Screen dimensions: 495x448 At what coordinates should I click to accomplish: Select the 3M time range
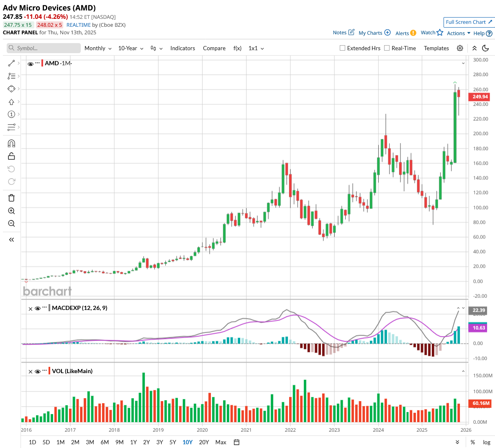[90, 442]
